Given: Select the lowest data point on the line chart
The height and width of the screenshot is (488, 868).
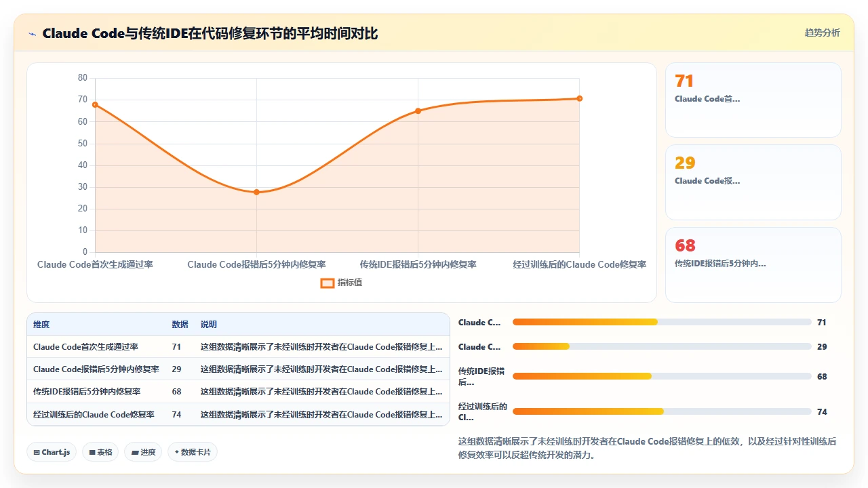Looking at the screenshot, I should 256,192.
